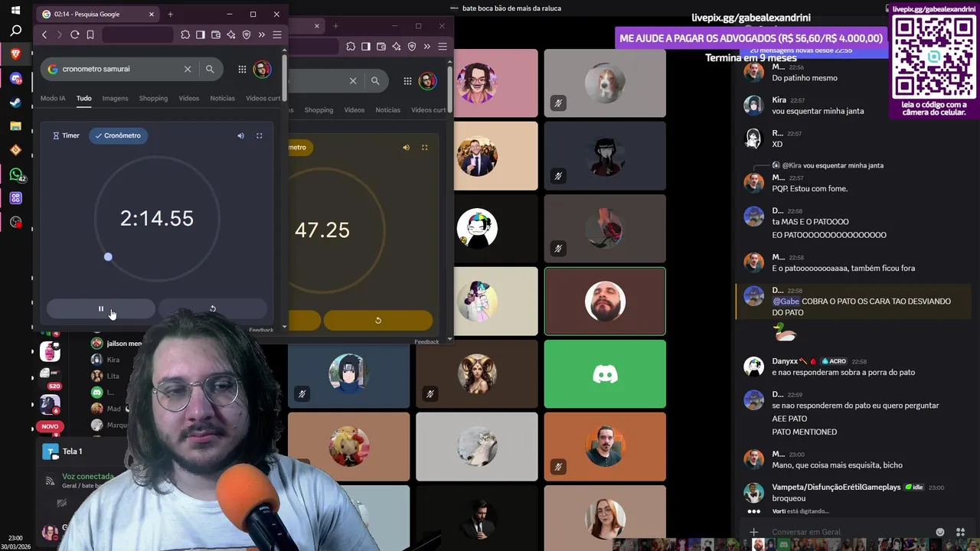This screenshot has width=980, height=551.
Task: Open the apps icon in the chat box
Action: click(960, 532)
